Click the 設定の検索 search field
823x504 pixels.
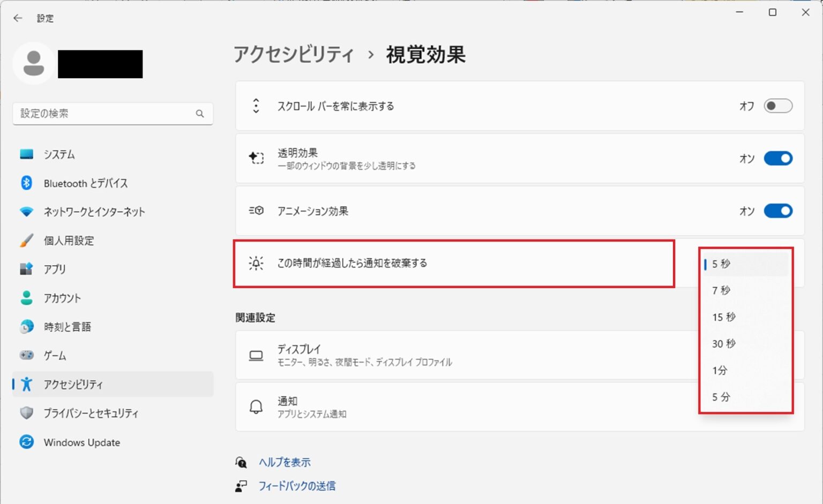104,114
